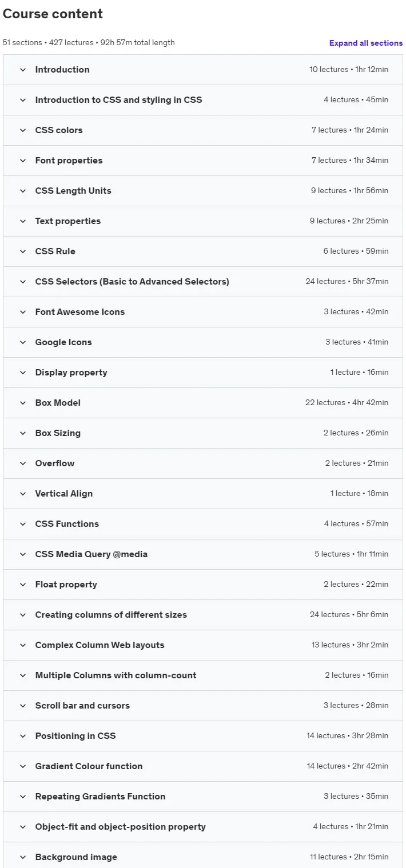Click chevron beside Float property
406x868 pixels.
coord(23,585)
